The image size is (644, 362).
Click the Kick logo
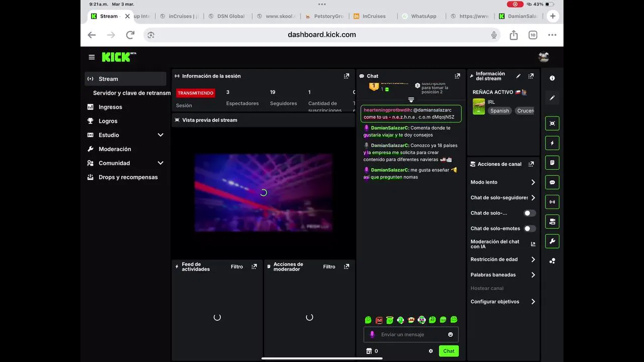coord(119,57)
